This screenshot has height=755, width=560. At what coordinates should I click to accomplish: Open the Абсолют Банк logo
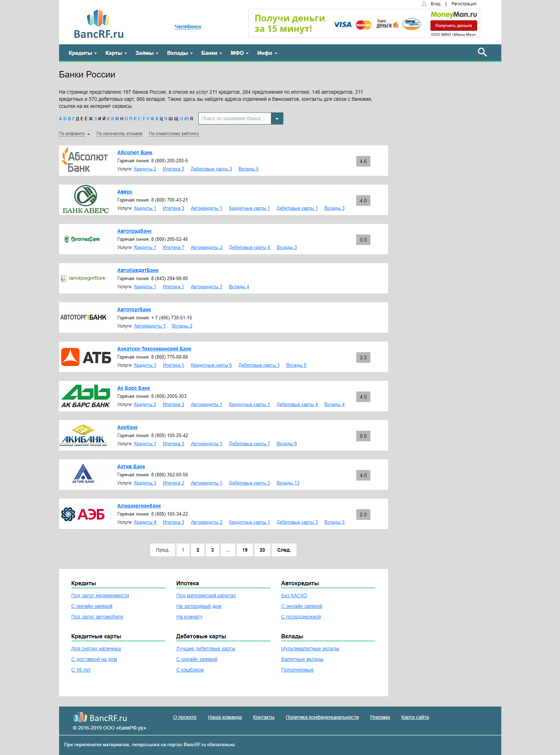[x=85, y=160]
